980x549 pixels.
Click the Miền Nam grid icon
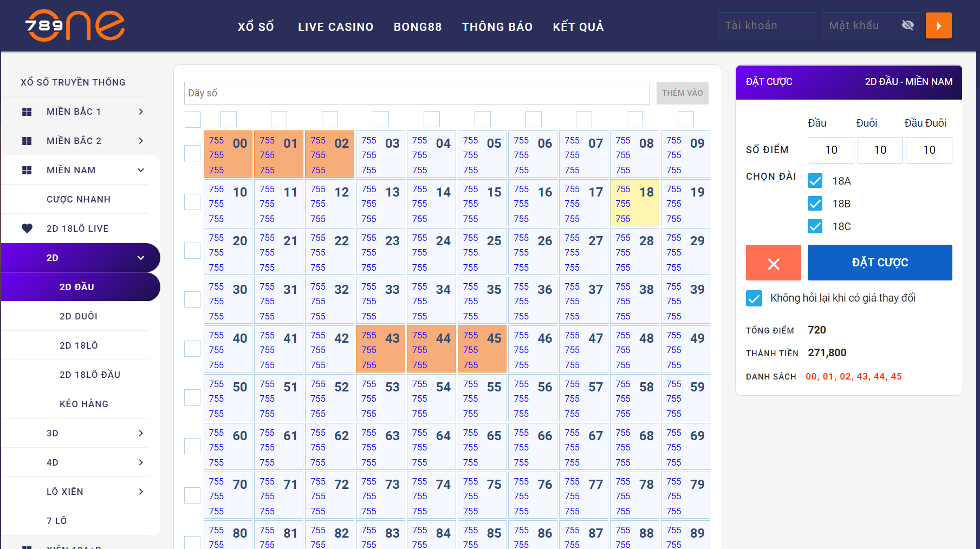(27, 170)
